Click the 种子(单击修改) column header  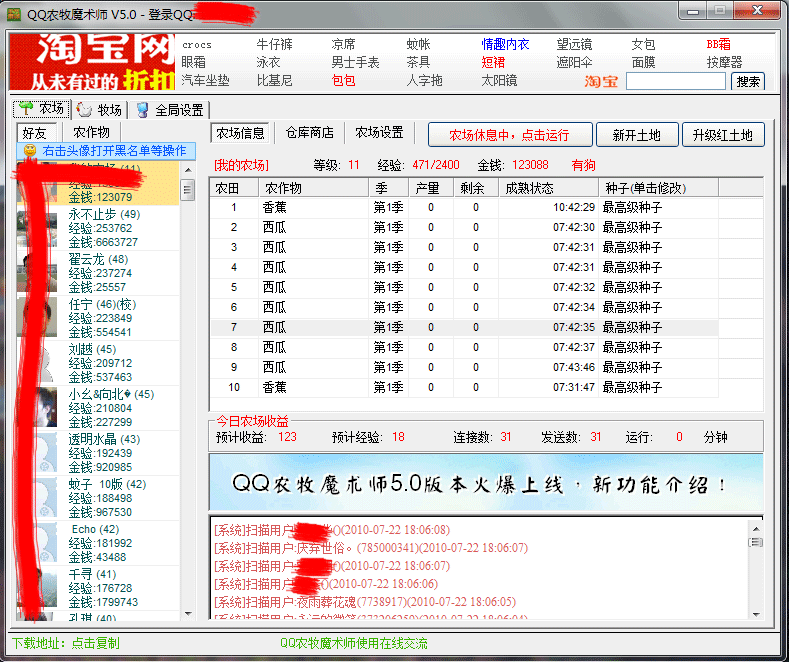click(x=658, y=188)
